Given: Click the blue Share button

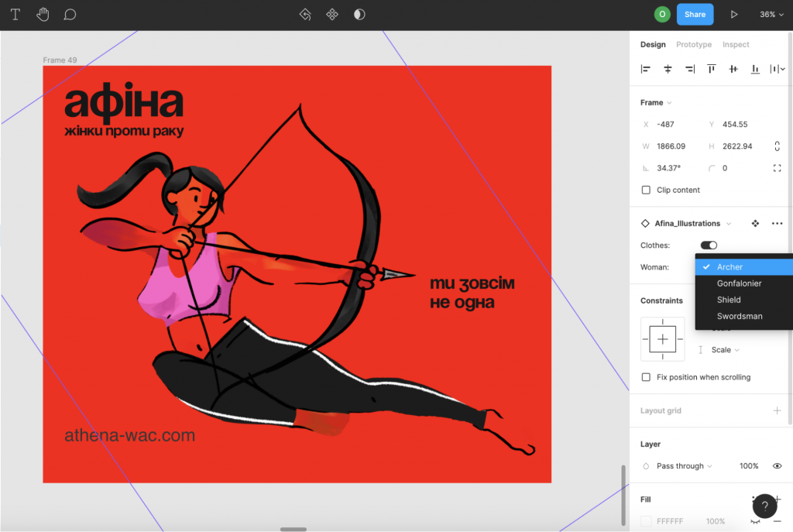Looking at the screenshot, I should pos(695,15).
